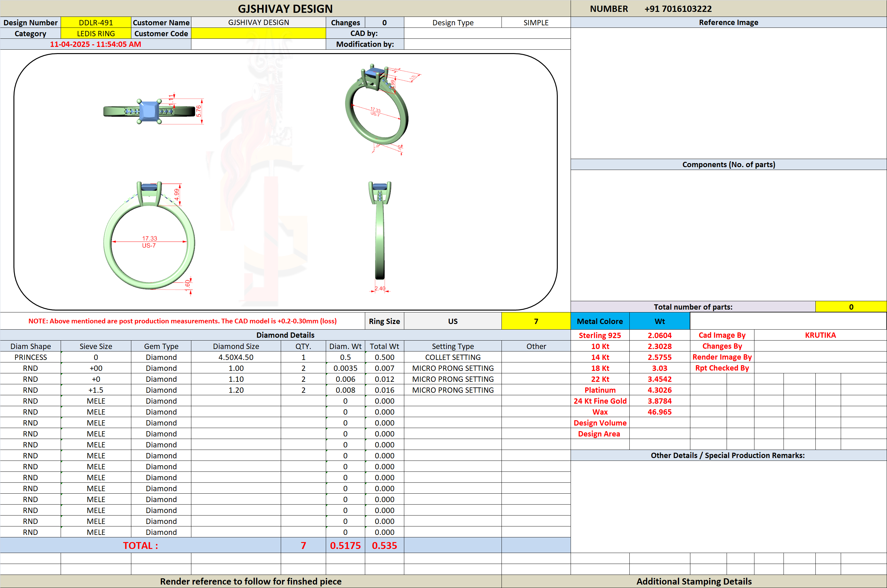Select total weight 0.016 cell
The width and height of the screenshot is (887, 588).
(384, 390)
